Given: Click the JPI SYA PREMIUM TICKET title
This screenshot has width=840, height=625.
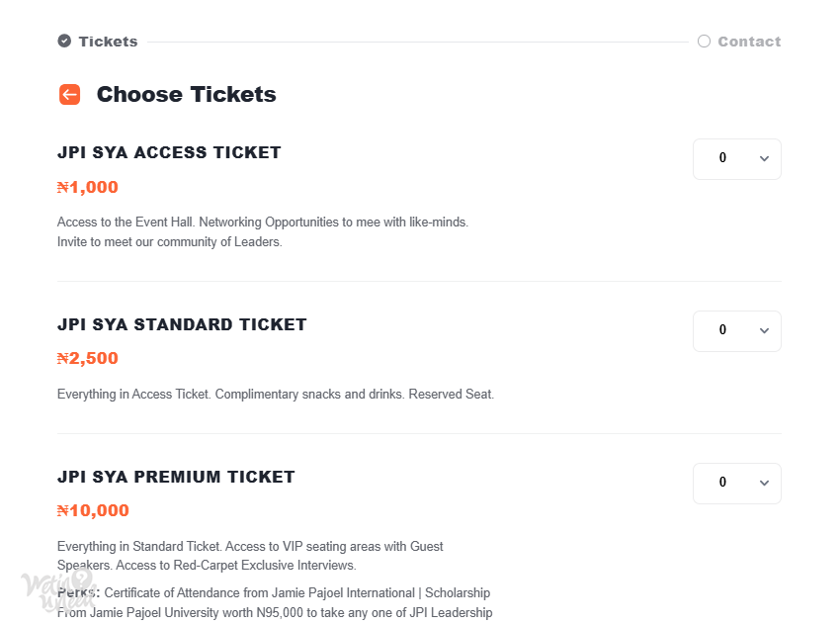Looking at the screenshot, I should point(176,477).
